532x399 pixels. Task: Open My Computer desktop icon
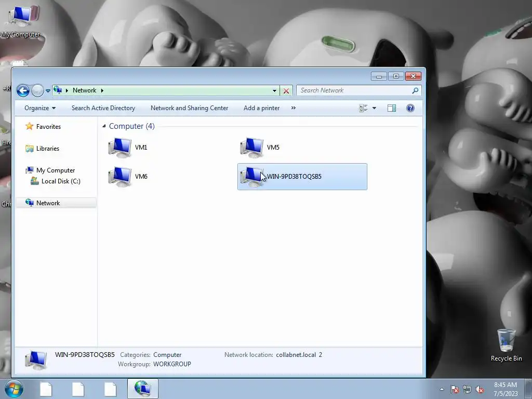(21, 21)
